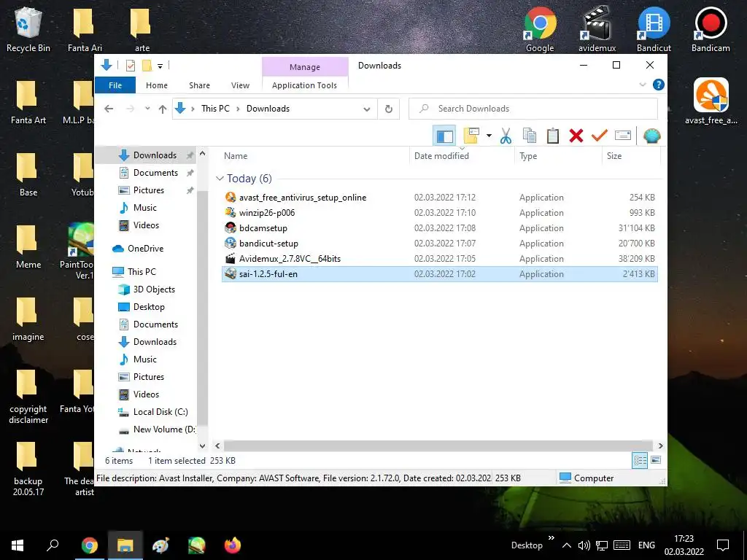Click the Paste clipboard icon
The image size is (747, 560).
[x=553, y=136]
